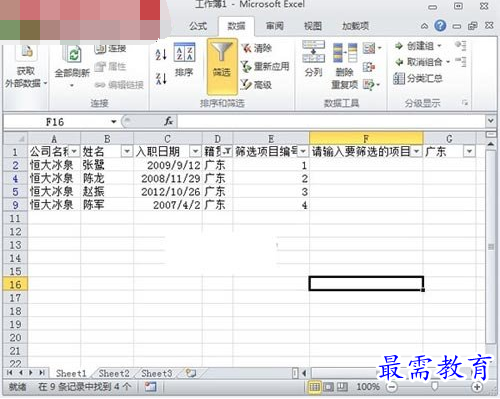The height and width of the screenshot is (399, 500).
Task: Open the 审阅 ribbon tab
Action: pyautogui.click(x=274, y=26)
